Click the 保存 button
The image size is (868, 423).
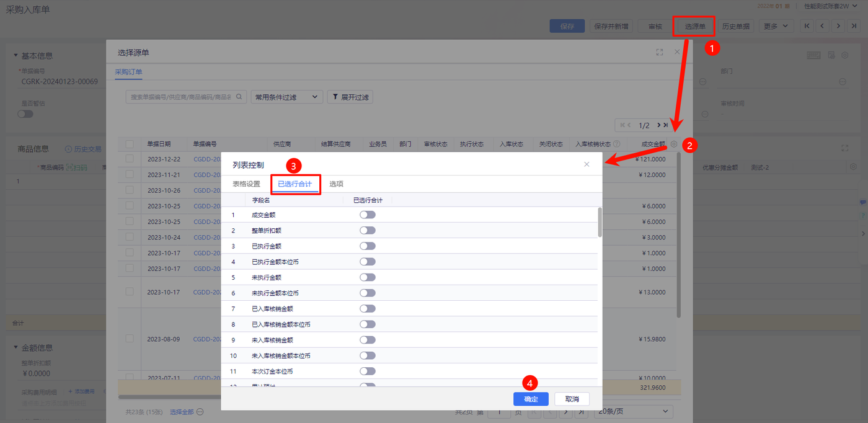pyautogui.click(x=567, y=26)
